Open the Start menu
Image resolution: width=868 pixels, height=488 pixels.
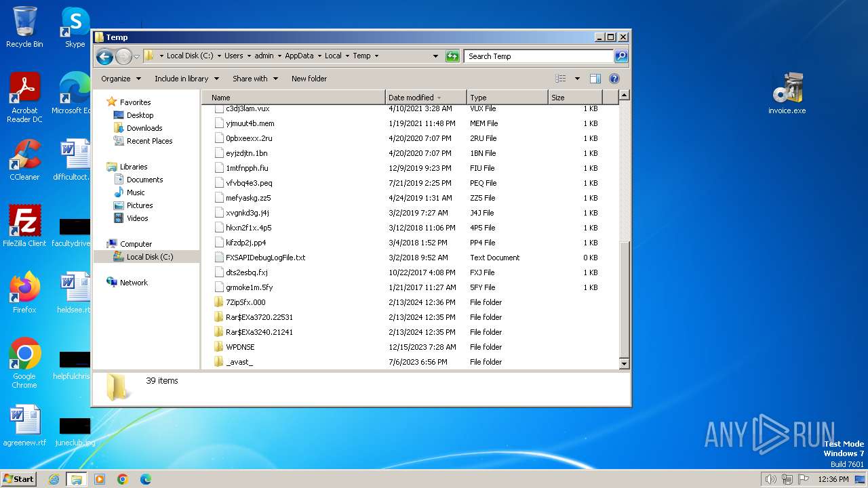tap(19, 479)
